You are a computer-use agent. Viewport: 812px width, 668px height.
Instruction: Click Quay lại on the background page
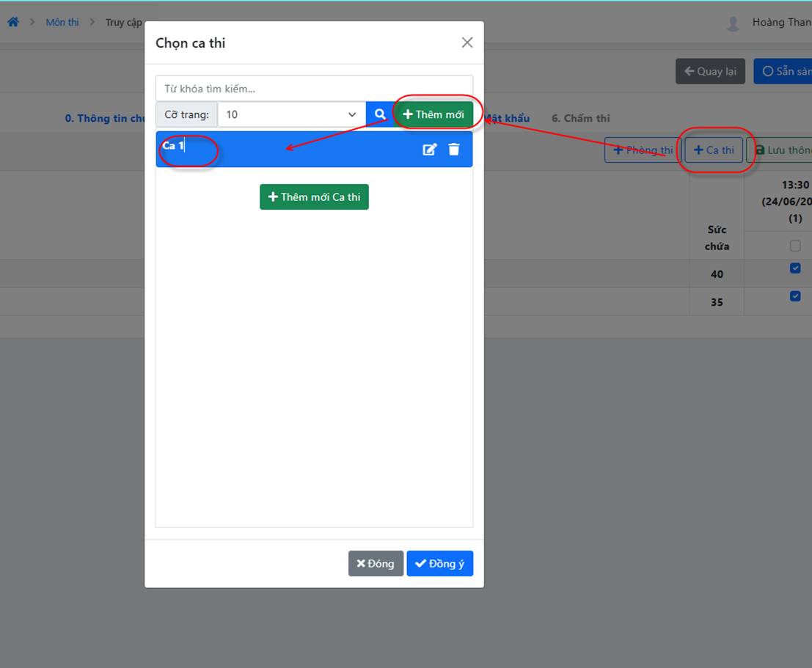pos(710,71)
